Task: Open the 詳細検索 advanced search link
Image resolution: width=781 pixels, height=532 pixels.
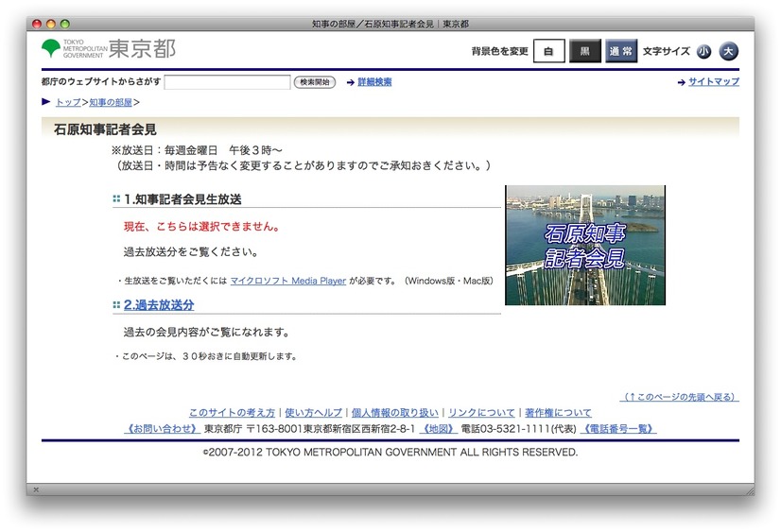Action: tap(374, 82)
